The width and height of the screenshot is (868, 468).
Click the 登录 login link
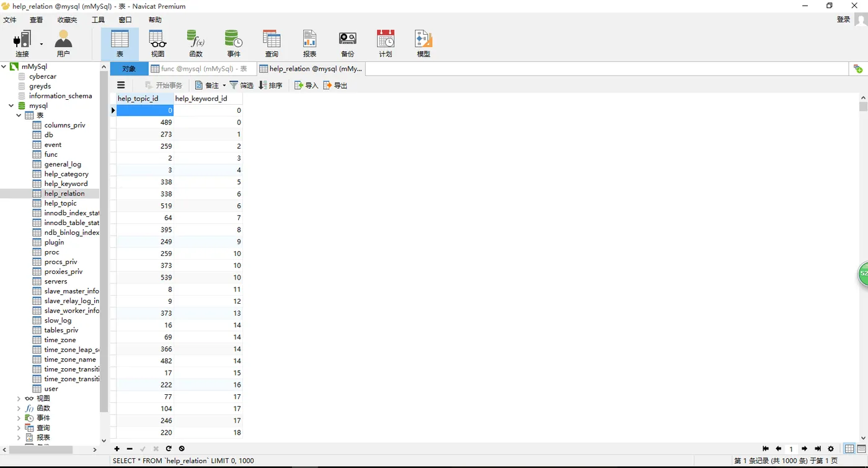pos(844,20)
